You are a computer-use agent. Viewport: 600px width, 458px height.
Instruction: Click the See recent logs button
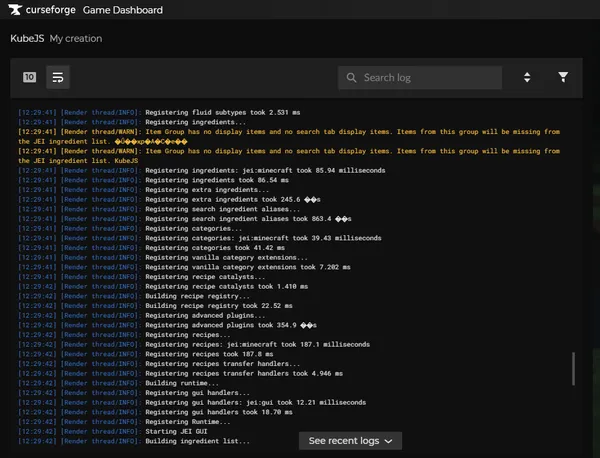coord(350,441)
